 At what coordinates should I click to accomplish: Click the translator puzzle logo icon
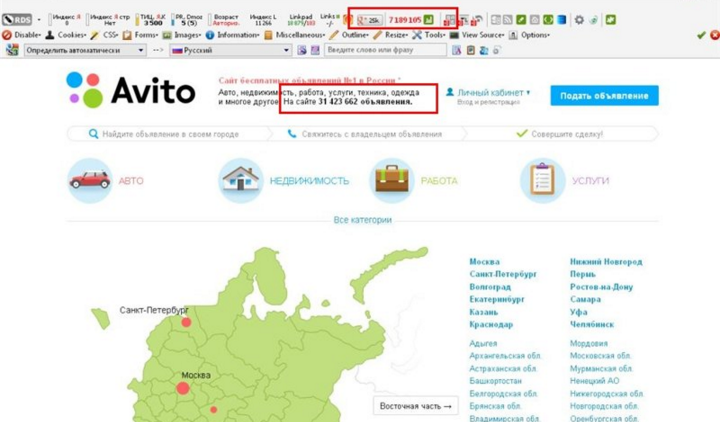tap(12, 50)
